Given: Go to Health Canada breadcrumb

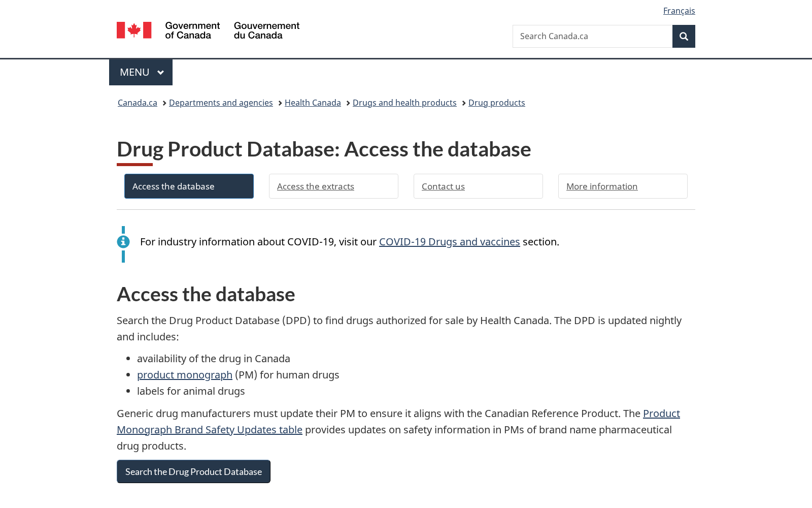Looking at the screenshot, I should coord(313,103).
